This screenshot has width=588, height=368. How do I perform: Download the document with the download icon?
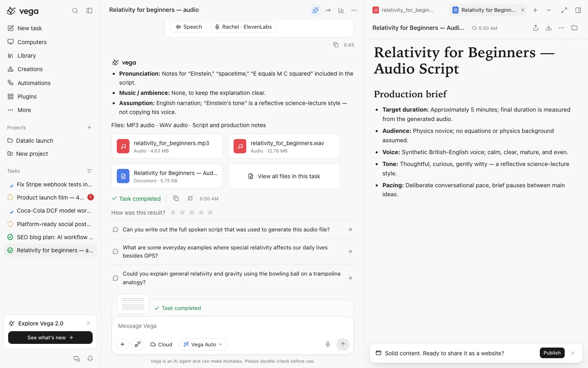548,28
